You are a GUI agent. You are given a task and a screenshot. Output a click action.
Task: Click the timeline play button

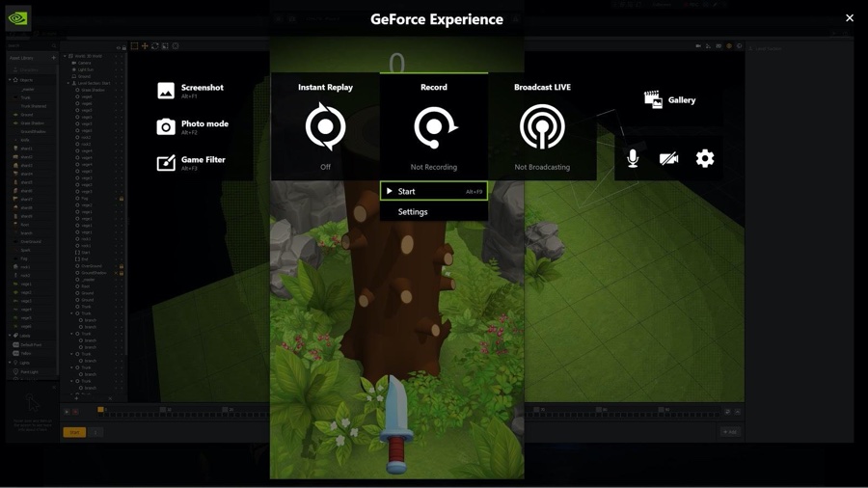pyautogui.click(x=67, y=412)
